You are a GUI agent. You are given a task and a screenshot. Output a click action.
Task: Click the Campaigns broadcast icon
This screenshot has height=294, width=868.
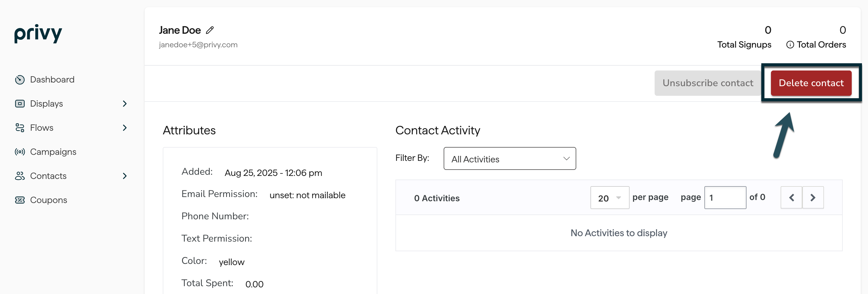(20, 152)
